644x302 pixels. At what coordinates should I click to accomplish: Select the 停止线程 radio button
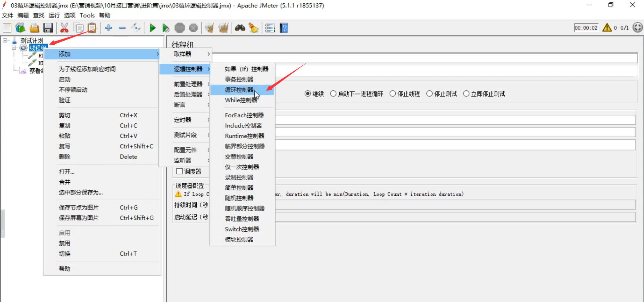point(393,94)
